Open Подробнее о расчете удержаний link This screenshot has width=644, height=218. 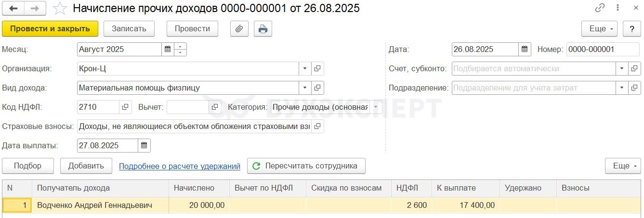click(x=180, y=167)
